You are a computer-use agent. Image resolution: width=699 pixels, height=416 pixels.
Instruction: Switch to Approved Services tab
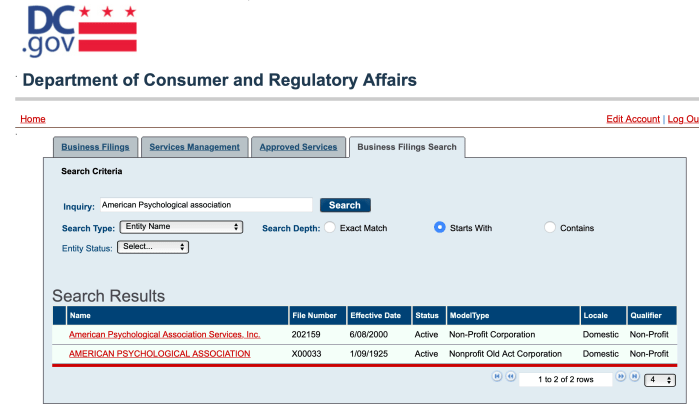[x=298, y=147]
